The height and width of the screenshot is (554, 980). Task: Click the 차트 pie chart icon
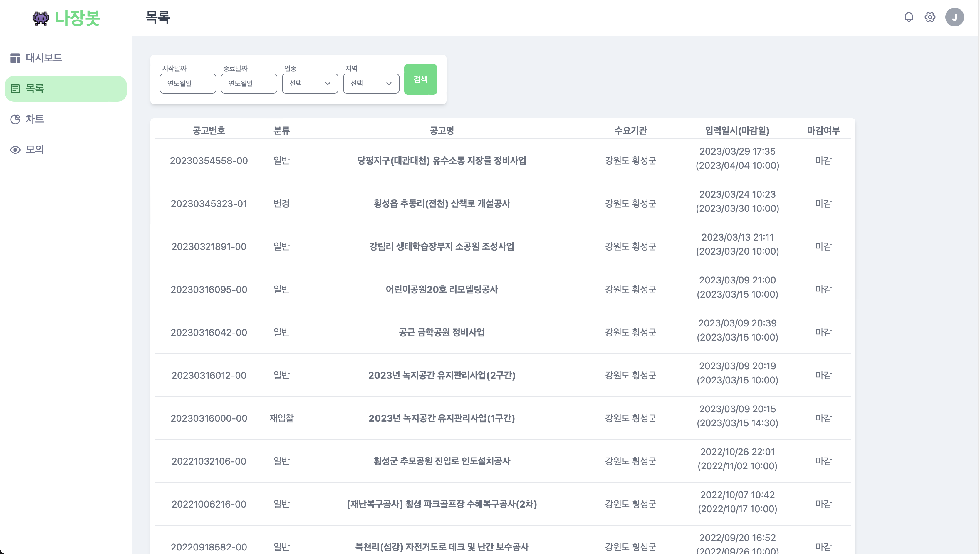15,119
